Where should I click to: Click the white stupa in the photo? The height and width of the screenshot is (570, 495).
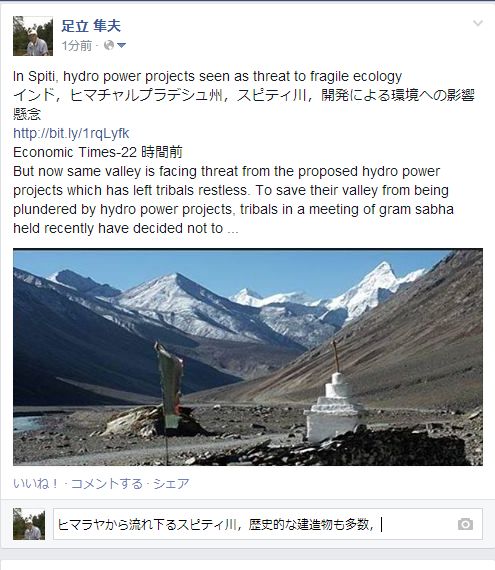[334, 406]
